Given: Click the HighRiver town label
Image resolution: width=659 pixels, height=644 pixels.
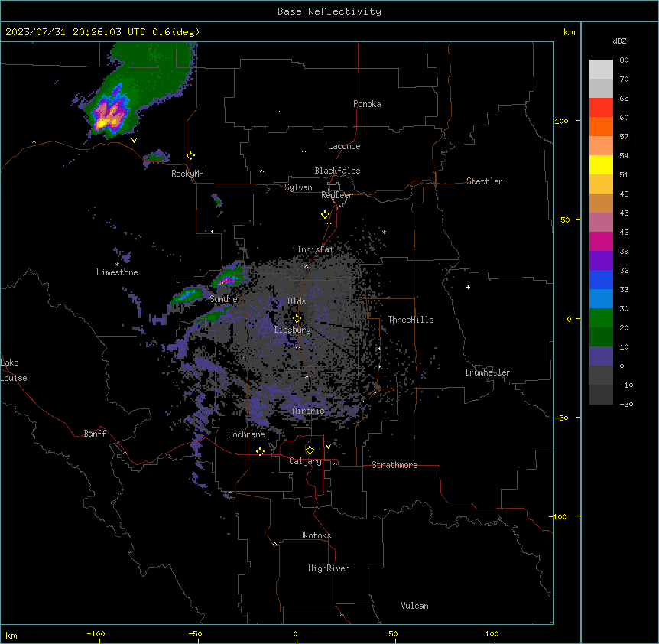Looking at the screenshot, I should coord(329,568).
